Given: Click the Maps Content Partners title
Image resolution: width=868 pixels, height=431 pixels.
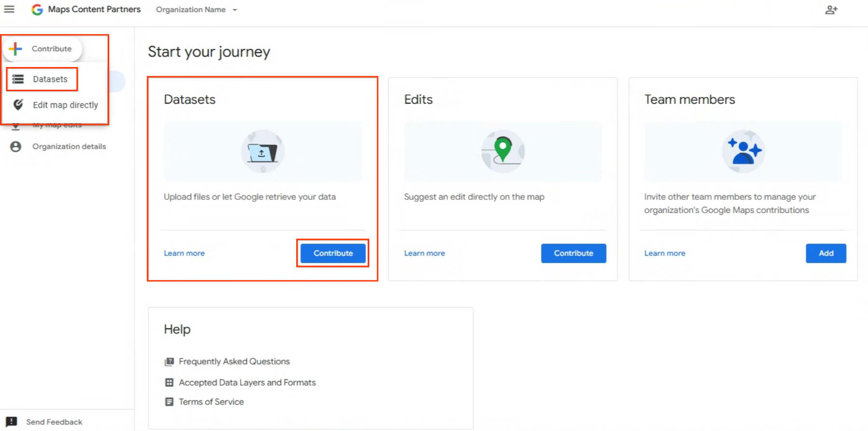Looking at the screenshot, I should point(95,9).
